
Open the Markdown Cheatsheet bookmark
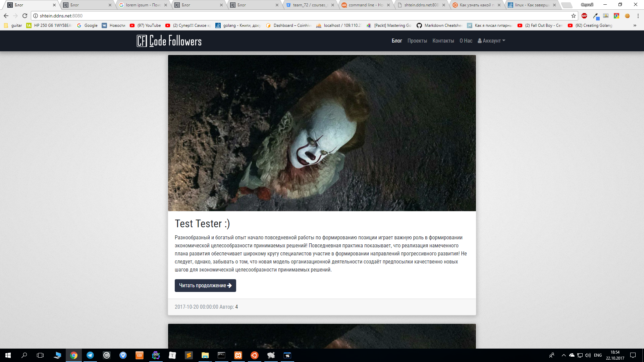(439, 25)
